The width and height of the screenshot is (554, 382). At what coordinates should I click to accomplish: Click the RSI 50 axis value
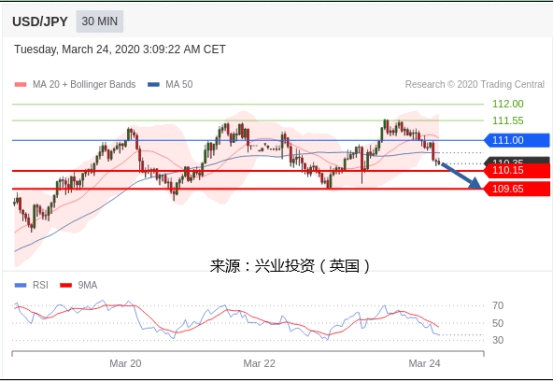498,323
